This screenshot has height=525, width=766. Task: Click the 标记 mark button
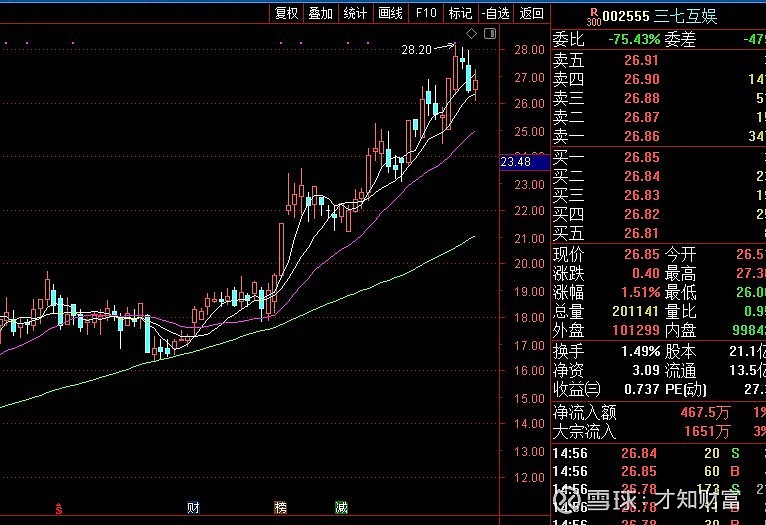pyautogui.click(x=460, y=13)
